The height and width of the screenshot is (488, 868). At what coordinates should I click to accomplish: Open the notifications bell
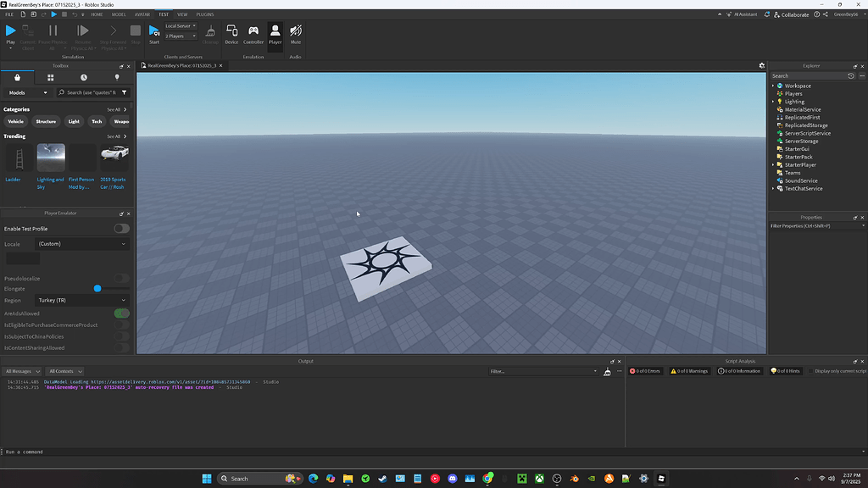click(766, 14)
